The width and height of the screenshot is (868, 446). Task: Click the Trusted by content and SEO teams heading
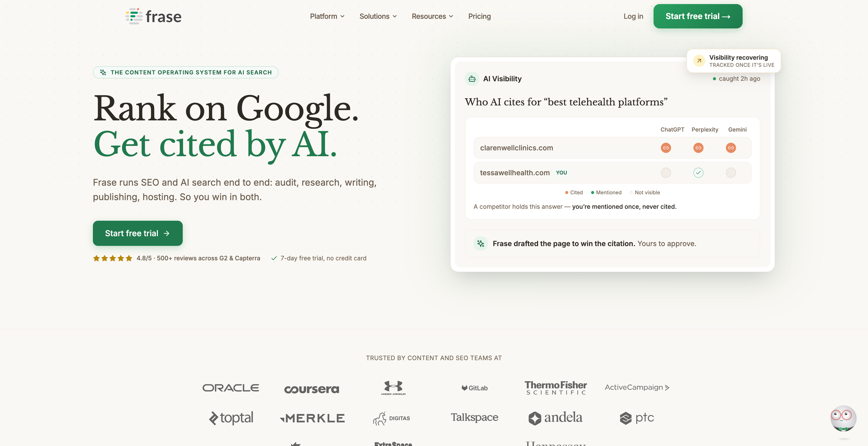(434, 358)
